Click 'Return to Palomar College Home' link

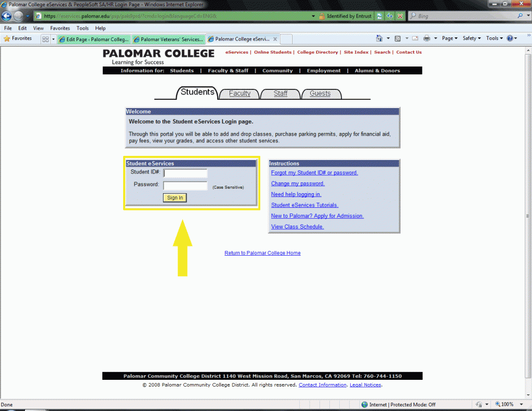point(262,253)
